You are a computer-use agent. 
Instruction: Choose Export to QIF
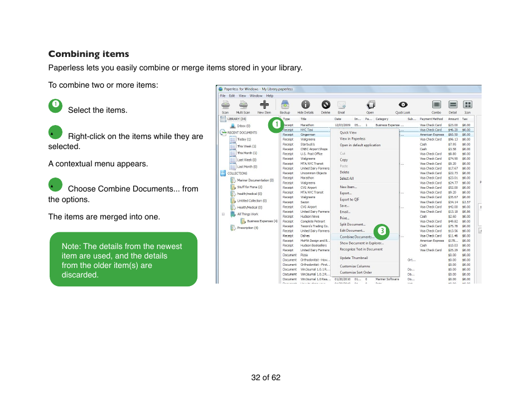click(349, 199)
